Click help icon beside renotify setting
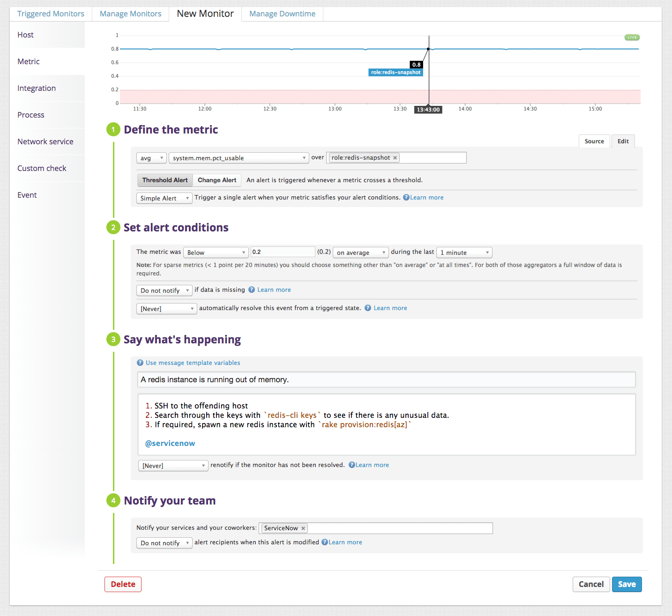Image resolution: width=672 pixels, height=616 pixels. point(352,465)
